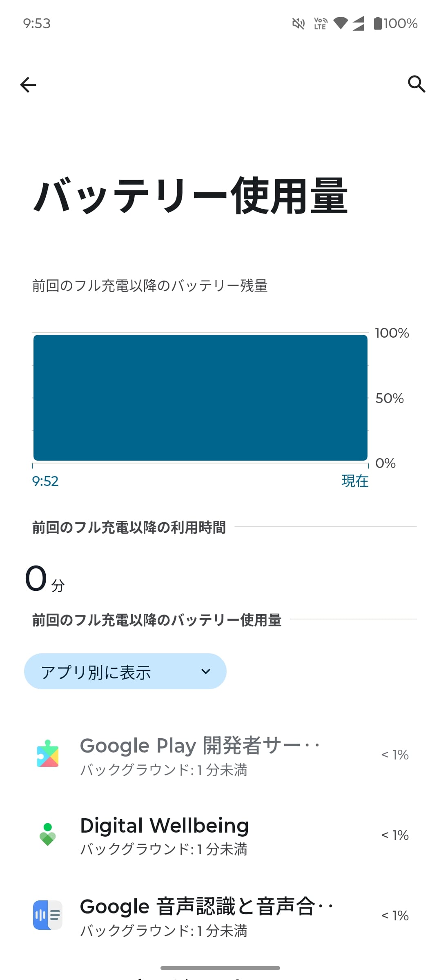Tap the VoLTE status bar indicator
441x980 pixels.
[x=321, y=23]
